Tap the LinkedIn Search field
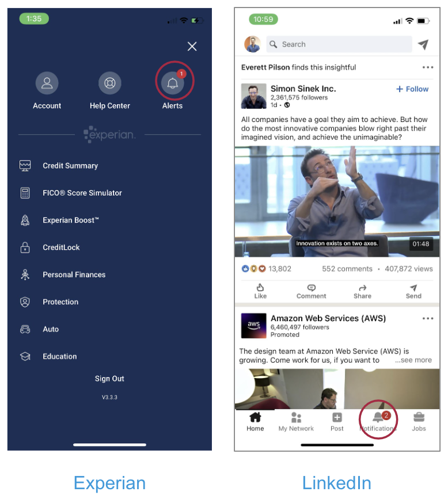The height and width of the screenshot is (503, 448). click(339, 44)
